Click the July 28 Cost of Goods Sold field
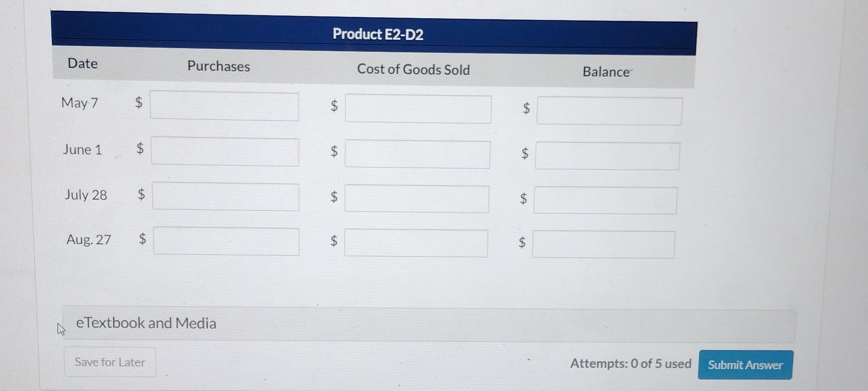Screen dimensions: 868x391 [416, 199]
